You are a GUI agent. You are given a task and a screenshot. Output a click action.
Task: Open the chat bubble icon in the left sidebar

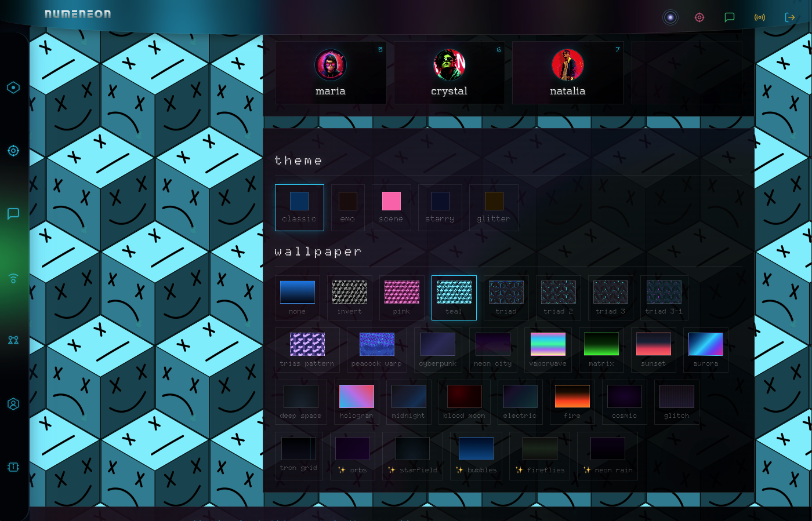[x=13, y=214]
